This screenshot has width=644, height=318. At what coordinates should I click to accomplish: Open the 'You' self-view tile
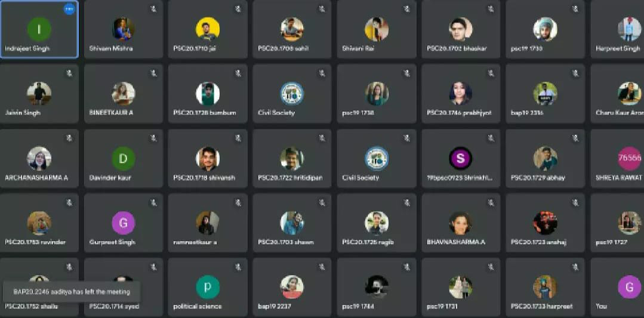[x=617, y=287]
